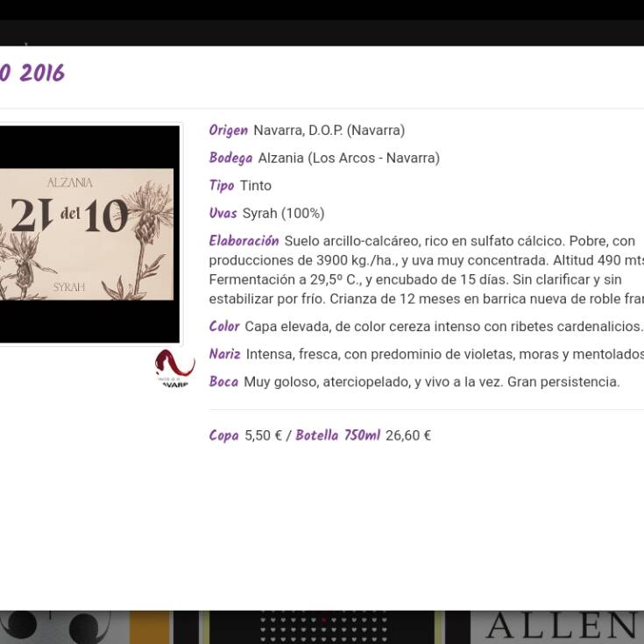
Task: Click the Elaboración heading
Action: pyautogui.click(x=244, y=241)
